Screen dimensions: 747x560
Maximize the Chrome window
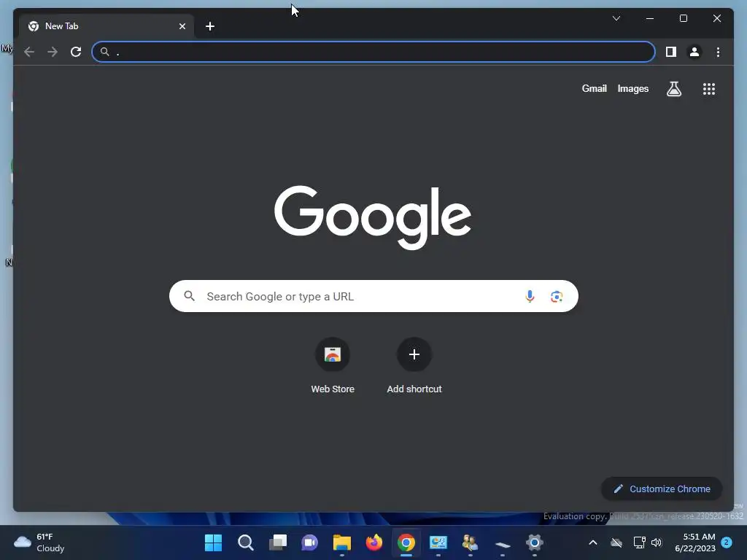683,18
